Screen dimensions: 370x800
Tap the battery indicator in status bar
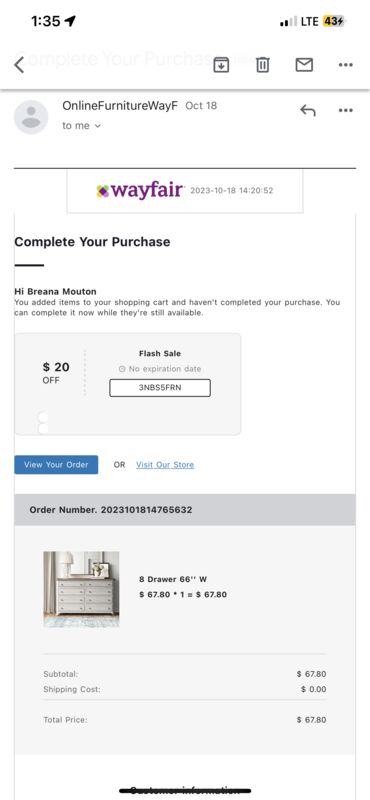(x=334, y=21)
